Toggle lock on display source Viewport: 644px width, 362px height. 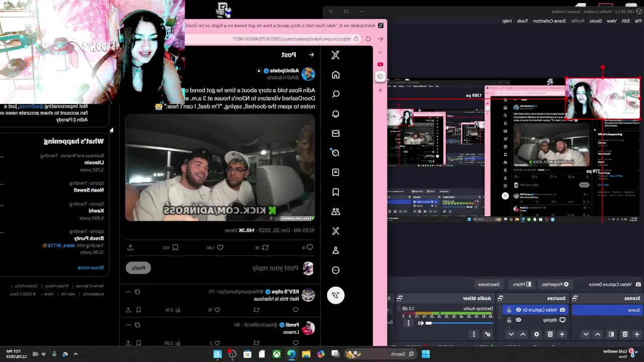[509, 320]
